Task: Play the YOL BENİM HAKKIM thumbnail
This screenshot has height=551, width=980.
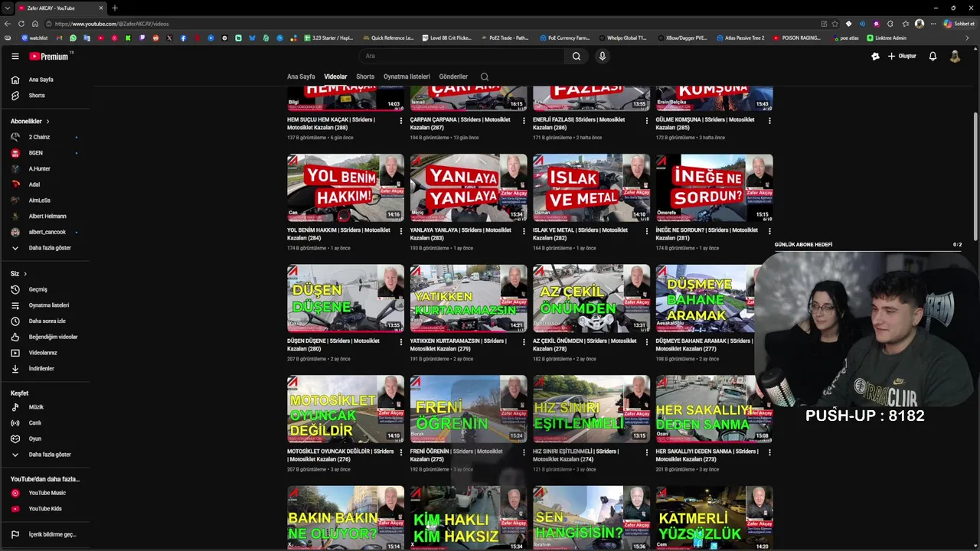Action: coord(345,187)
